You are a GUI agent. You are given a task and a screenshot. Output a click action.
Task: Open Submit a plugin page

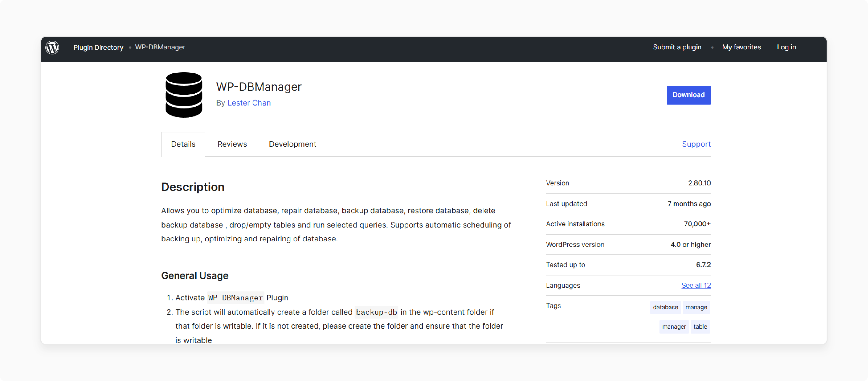pos(677,47)
